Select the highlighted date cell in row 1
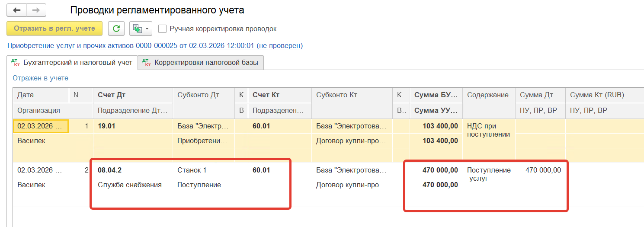The image size is (644, 227). pyautogui.click(x=41, y=126)
